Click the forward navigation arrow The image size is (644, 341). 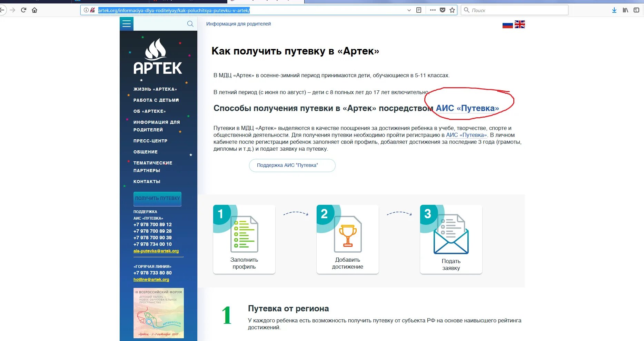(x=12, y=10)
